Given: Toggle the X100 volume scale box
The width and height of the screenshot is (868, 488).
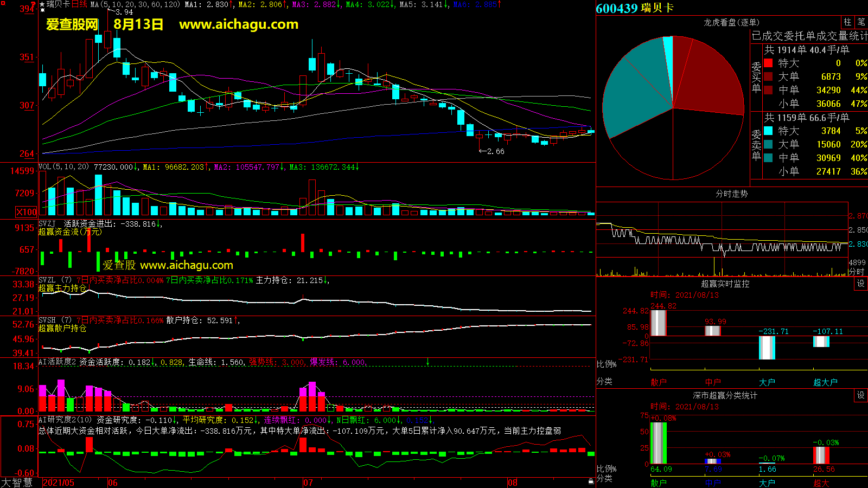Looking at the screenshot, I should tap(26, 212).
